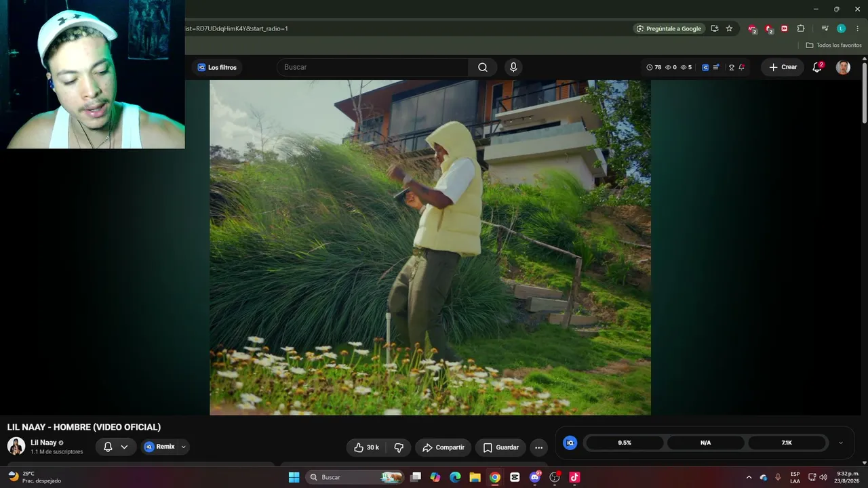Open Task View on the taskbar
The width and height of the screenshot is (868, 488).
(x=416, y=477)
